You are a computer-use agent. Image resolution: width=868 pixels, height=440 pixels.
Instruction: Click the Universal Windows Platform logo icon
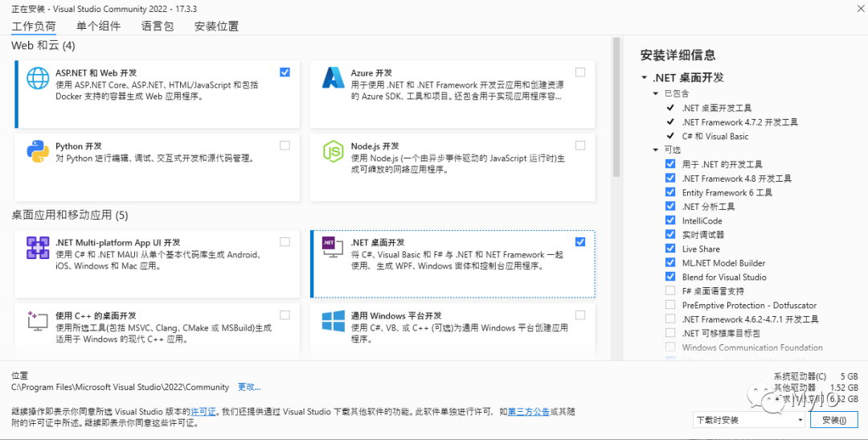click(x=334, y=321)
